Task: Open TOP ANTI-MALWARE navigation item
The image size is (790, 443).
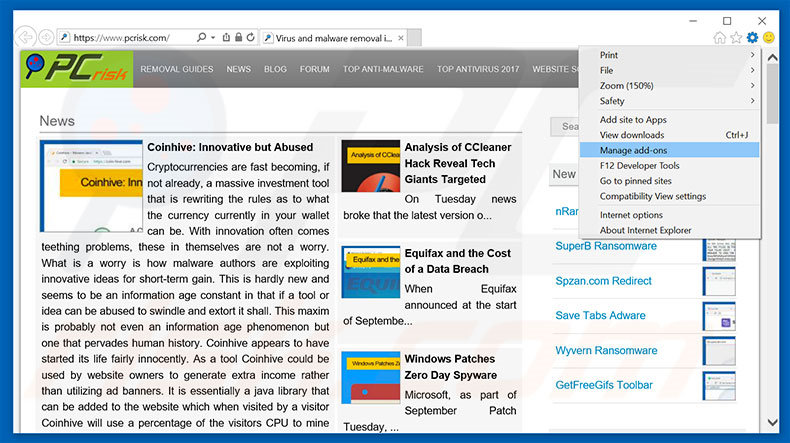Action: [x=383, y=69]
